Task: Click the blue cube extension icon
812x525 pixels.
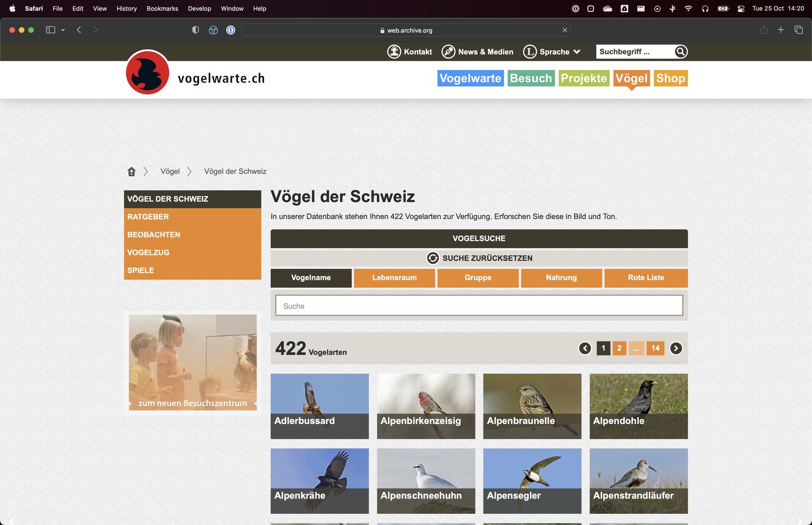Action: click(x=213, y=30)
